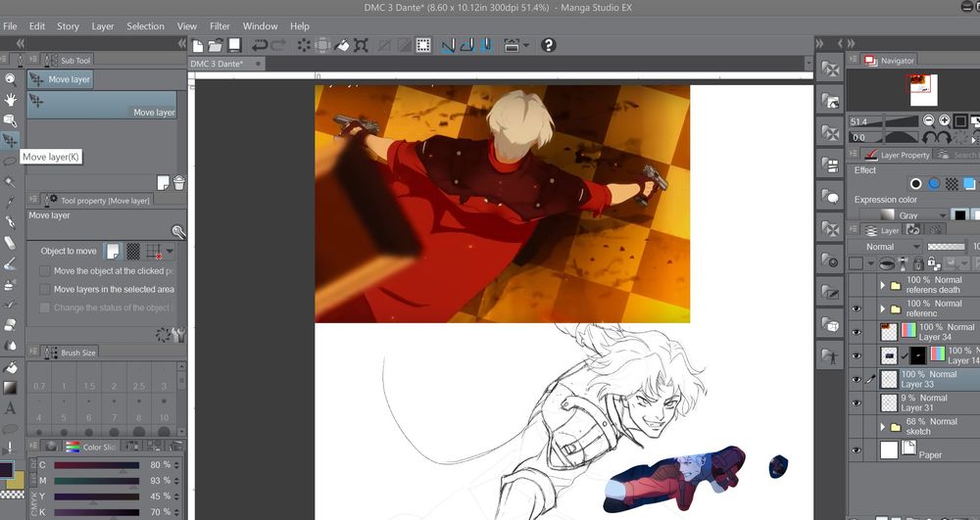Click the Scale/rotate transform icon

pos(361,45)
